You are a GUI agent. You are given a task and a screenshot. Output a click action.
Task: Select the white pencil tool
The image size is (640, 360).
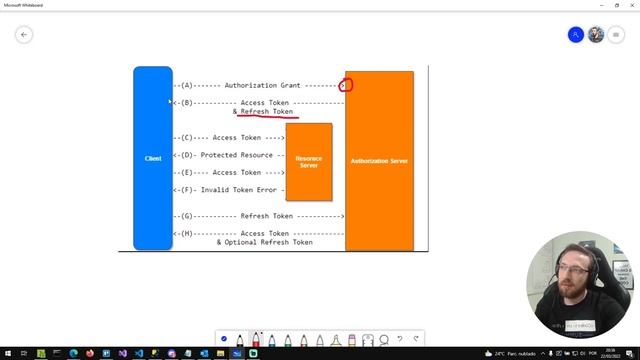pos(320,340)
